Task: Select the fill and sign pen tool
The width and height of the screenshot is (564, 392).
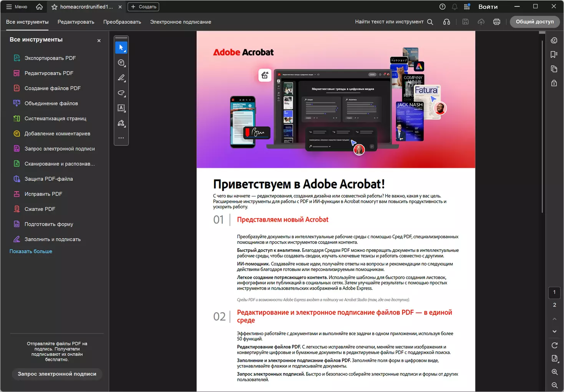Action: 121,123
